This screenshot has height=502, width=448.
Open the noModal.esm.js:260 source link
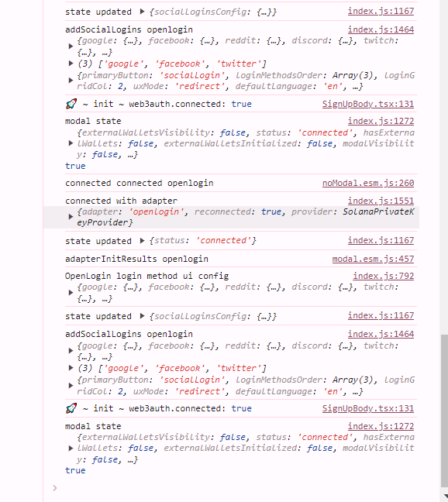[368, 183]
